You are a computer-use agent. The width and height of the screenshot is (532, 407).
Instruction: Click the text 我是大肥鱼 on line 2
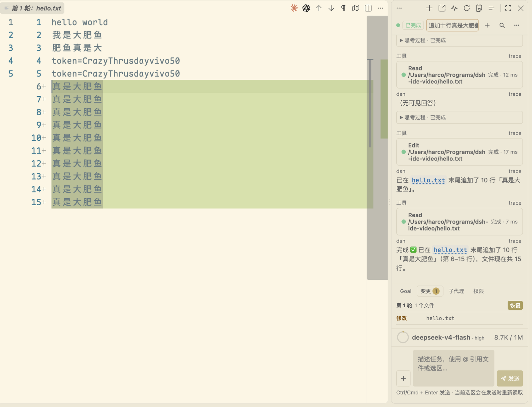click(x=77, y=35)
